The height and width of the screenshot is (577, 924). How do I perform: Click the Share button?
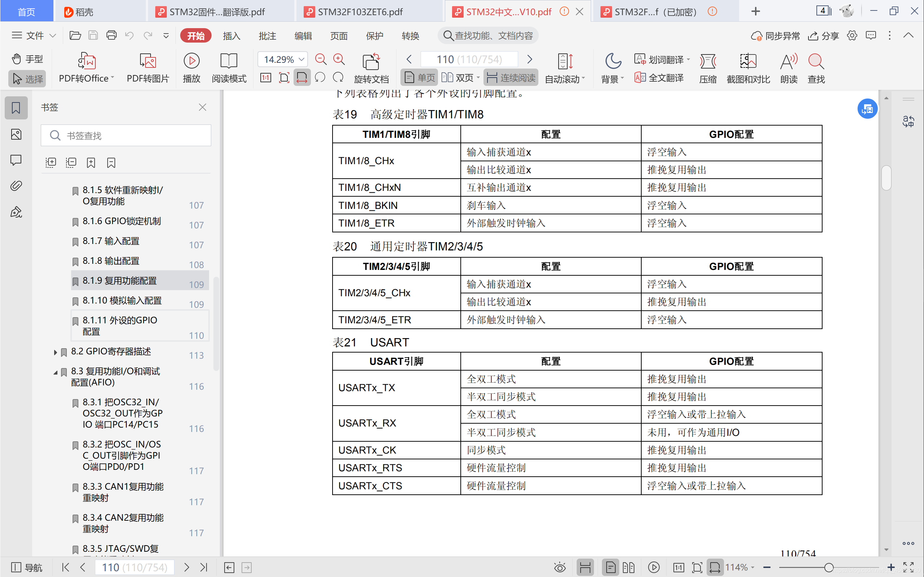823,36
